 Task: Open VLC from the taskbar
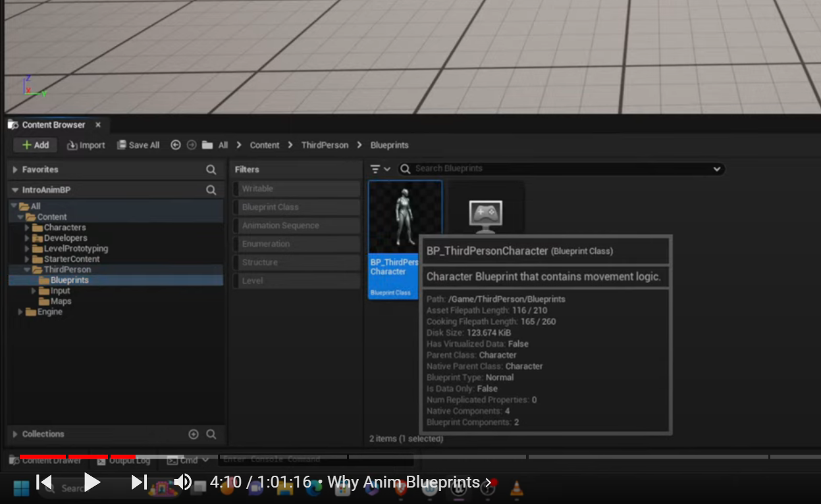click(517, 488)
